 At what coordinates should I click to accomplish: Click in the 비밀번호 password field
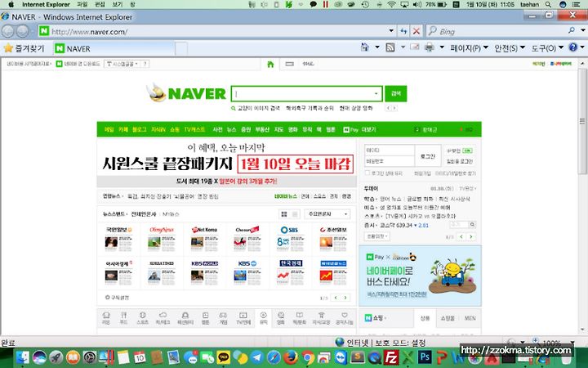pyautogui.click(x=390, y=161)
